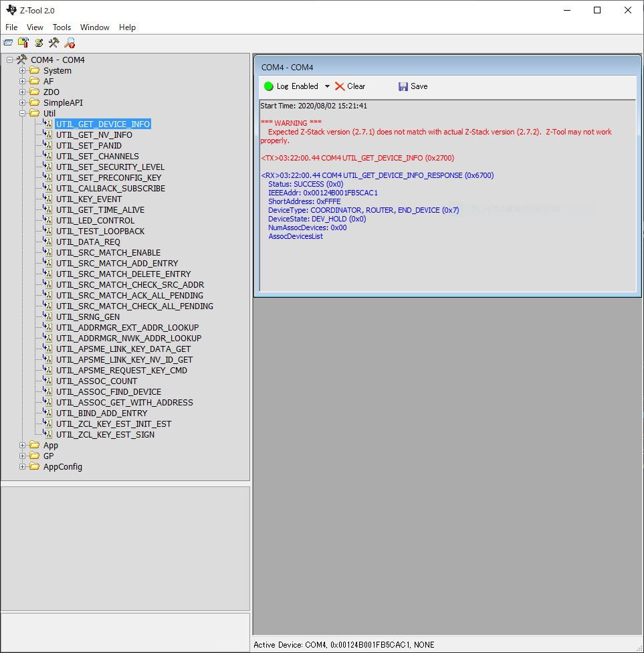Expand the AF folder

tap(23, 81)
